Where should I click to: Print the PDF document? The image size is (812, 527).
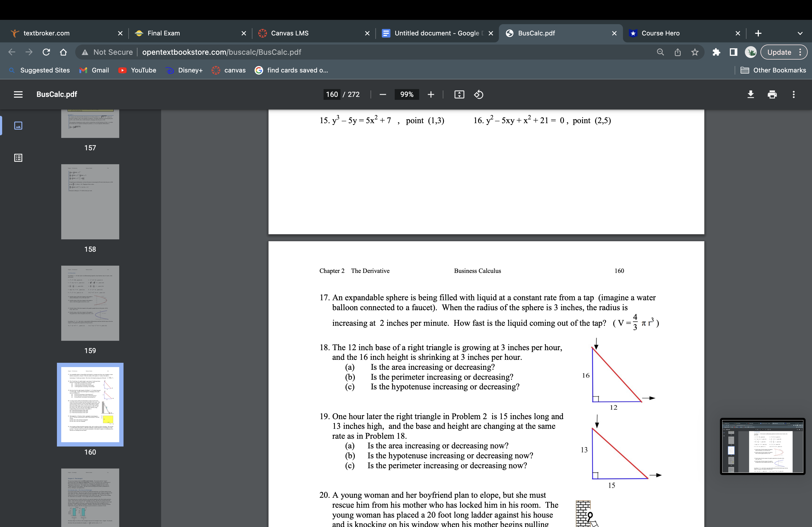(773, 94)
